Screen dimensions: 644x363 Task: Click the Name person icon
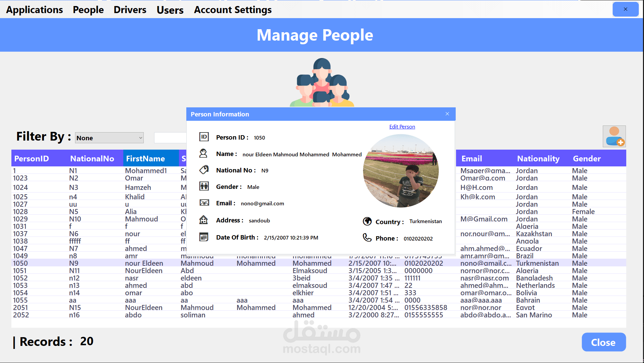pyautogui.click(x=203, y=154)
